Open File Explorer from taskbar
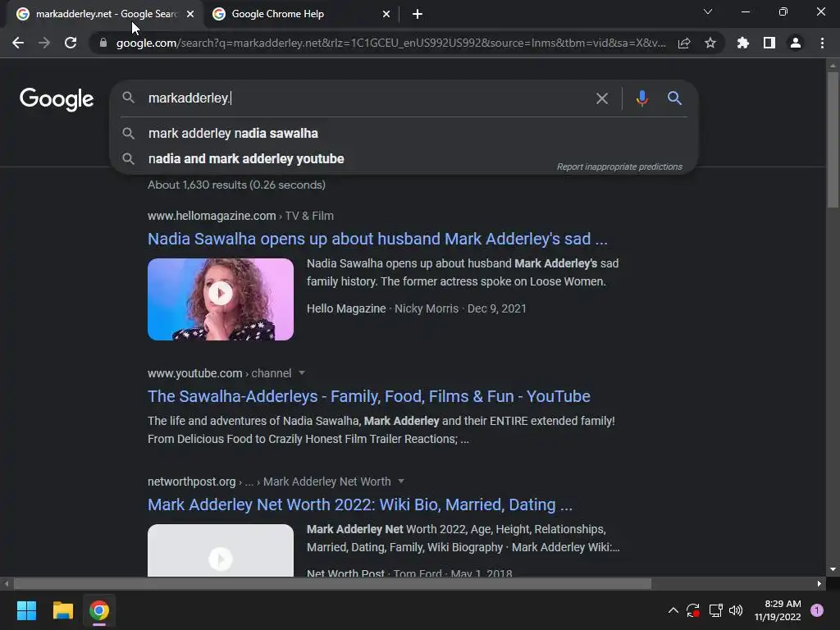This screenshot has height=630, width=840. pyautogui.click(x=62, y=610)
